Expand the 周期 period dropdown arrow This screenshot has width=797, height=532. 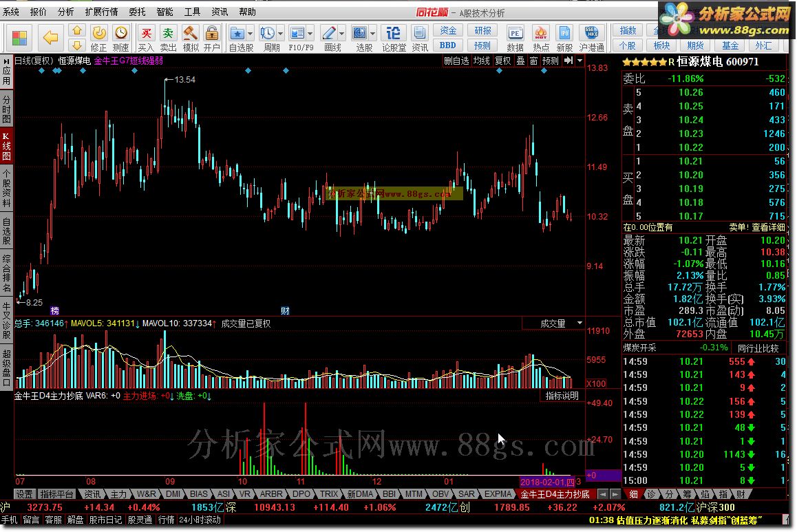click(x=281, y=34)
